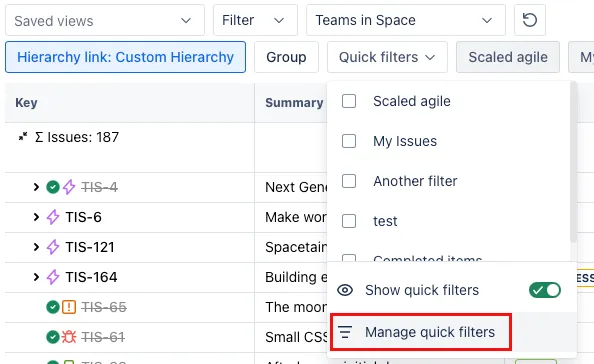
Task: Click the epic lightning icon beside TIS-121
Action: [53, 247]
